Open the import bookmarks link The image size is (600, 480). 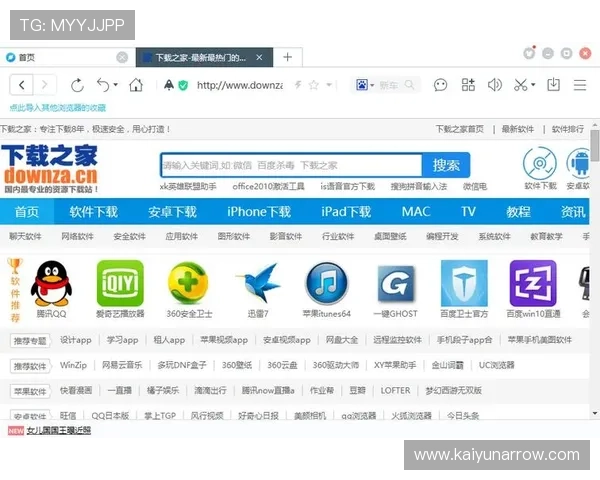57,108
